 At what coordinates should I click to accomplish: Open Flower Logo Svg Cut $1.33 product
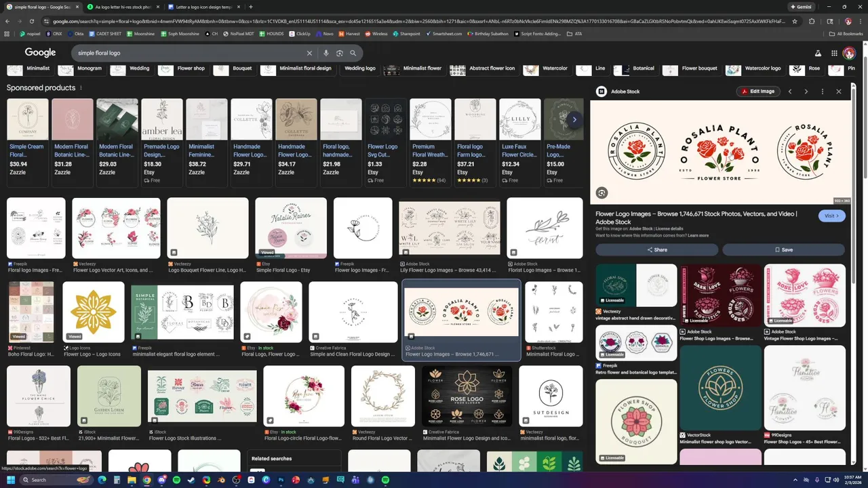pos(386,142)
